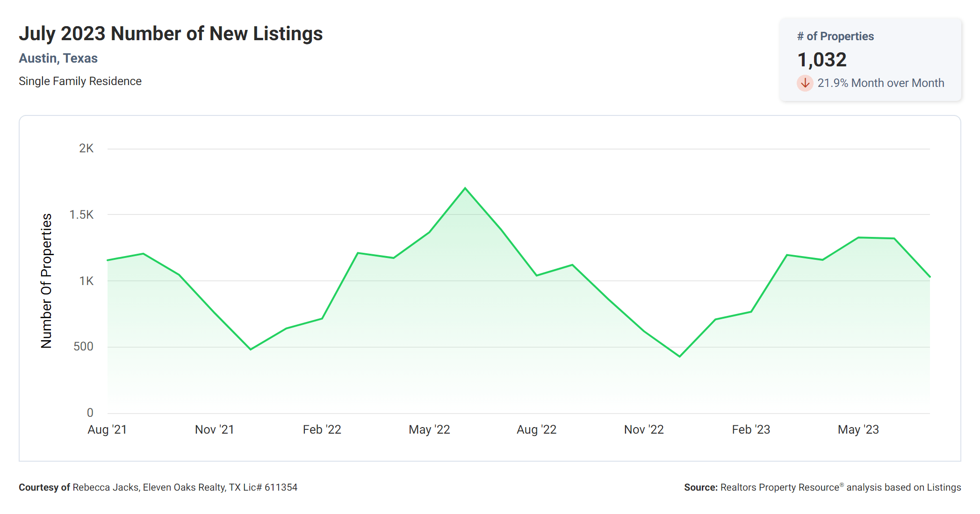Click the Aug '21 x-axis label
This screenshot has height=514, width=980.
(x=107, y=429)
